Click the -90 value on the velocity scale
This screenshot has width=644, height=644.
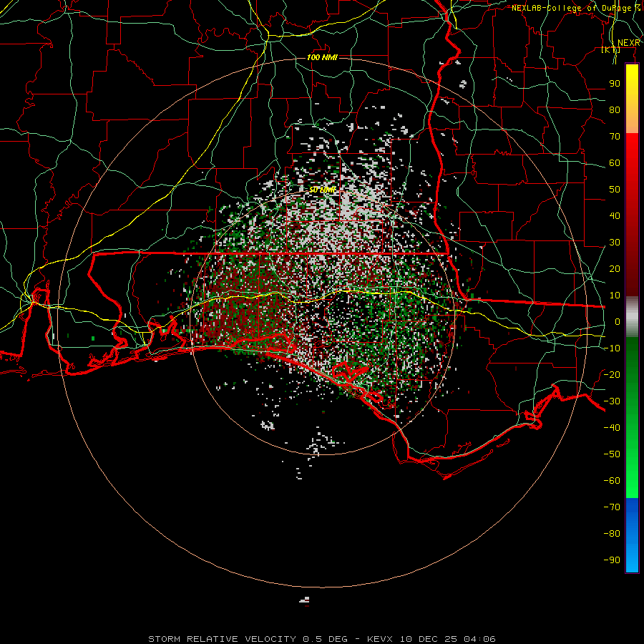[612, 560]
